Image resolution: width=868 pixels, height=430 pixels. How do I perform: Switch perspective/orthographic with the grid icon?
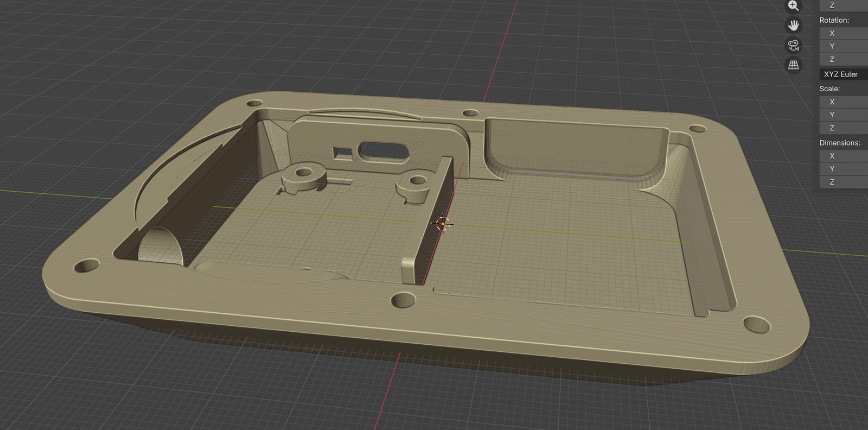(793, 65)
